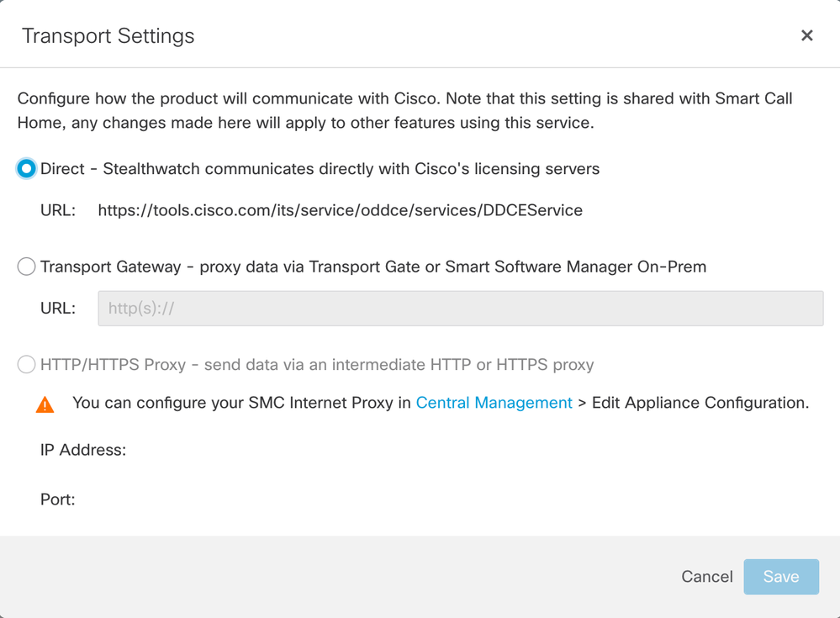Save the transport settings
This screenshot has width=840, height=618.
(781, 576)
